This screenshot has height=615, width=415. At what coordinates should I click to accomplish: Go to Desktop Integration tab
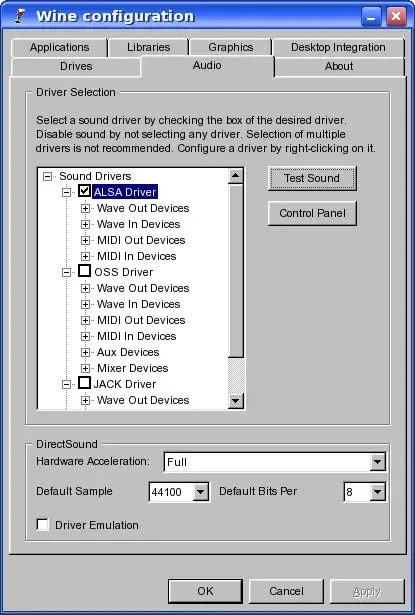coord(338,47)
